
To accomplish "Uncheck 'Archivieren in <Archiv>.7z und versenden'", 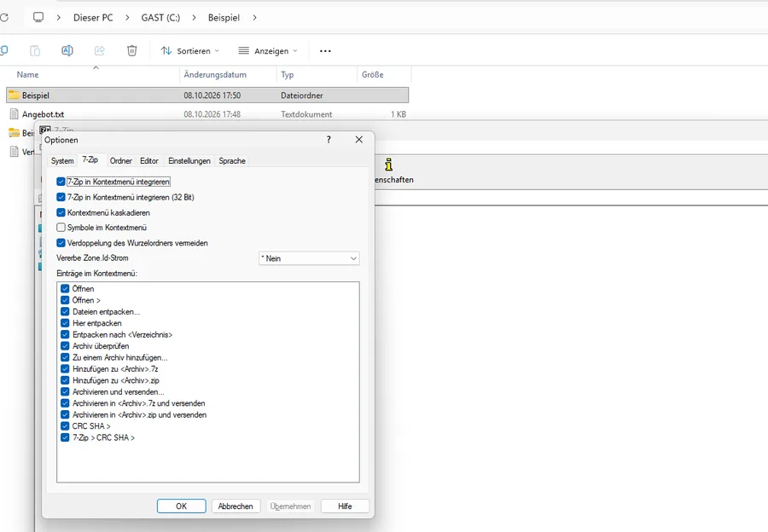I will click(x=65, y=403).
